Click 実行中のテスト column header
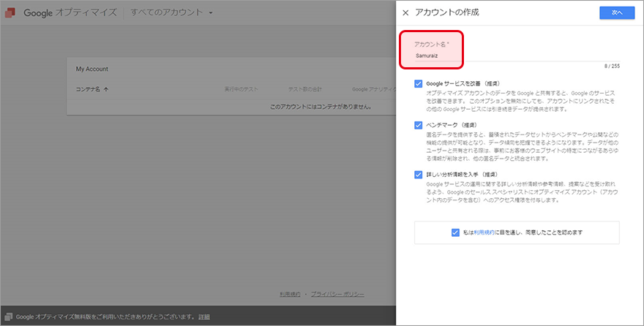The width and height of the screenshot is (644, 326). [241, 89]
